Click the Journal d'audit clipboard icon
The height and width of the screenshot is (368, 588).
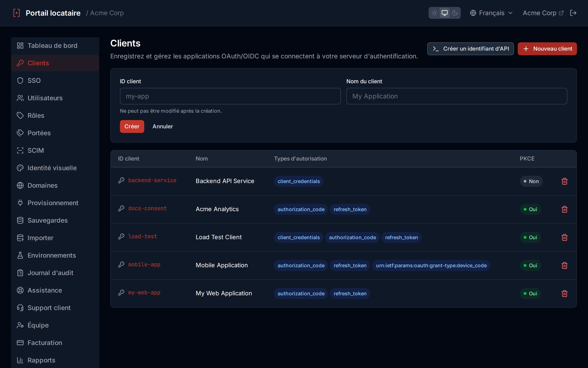click(x=20, y=273)
